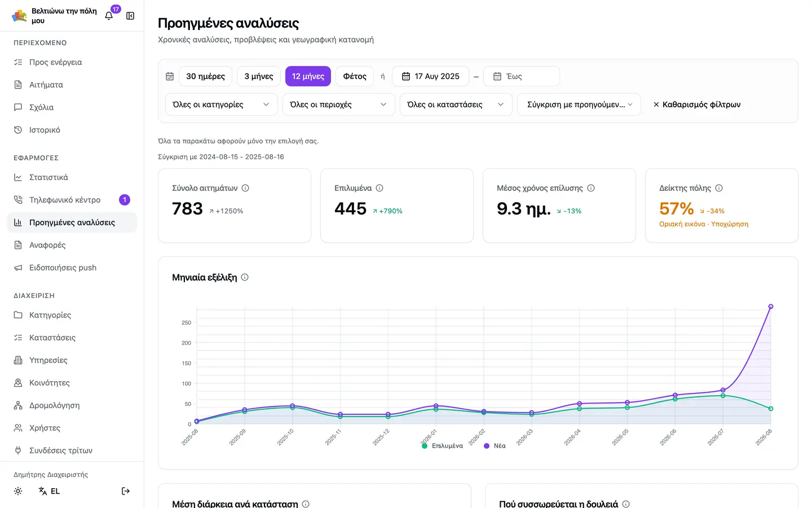Click the Βελτιώνω την πόλη μου app logo
This screenshot has height=508, width=812.
pos(19,16)
